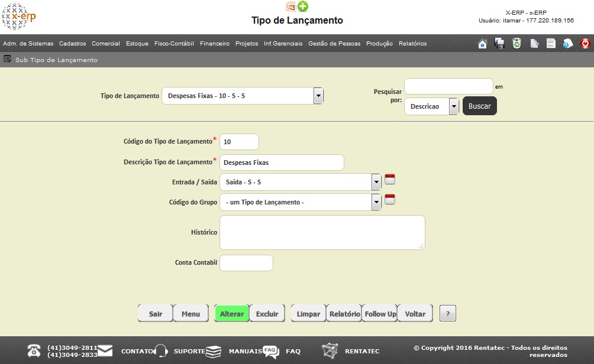The height and width of the screenshot is (364, 594).
Task: Click the FAQ footer link text
Action: point(293,351)
